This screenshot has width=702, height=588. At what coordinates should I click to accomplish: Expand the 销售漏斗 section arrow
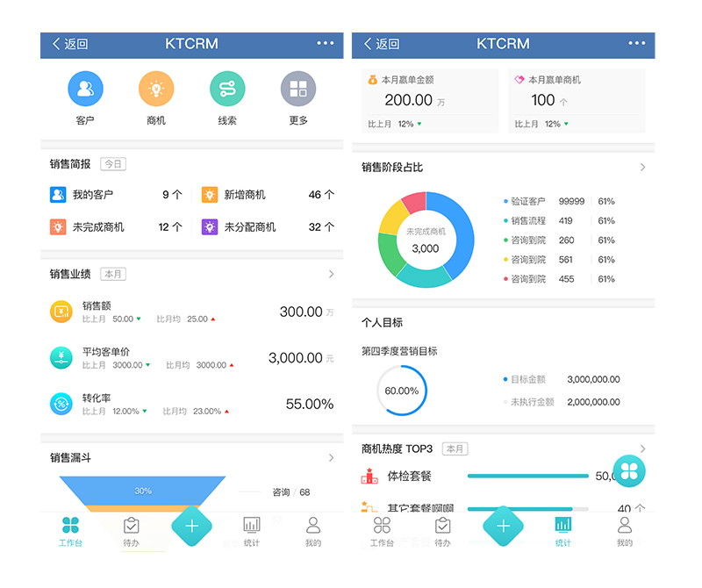click(x=331, y=458)
